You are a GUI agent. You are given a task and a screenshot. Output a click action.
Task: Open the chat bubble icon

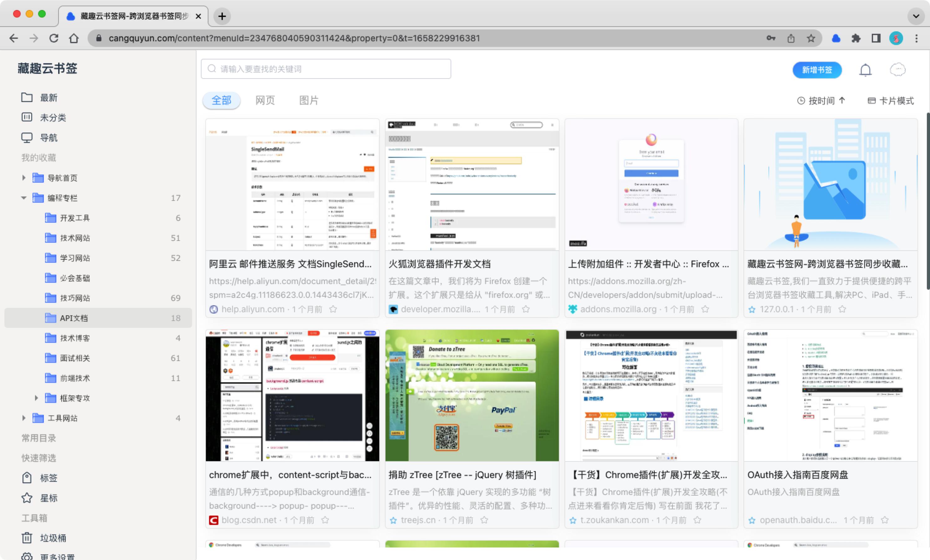tap(897, 70)
